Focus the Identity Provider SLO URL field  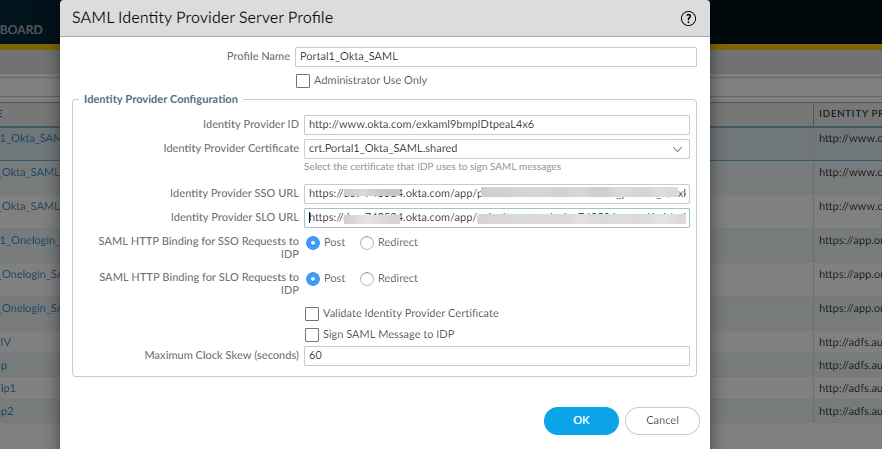(x=497, y=217)
